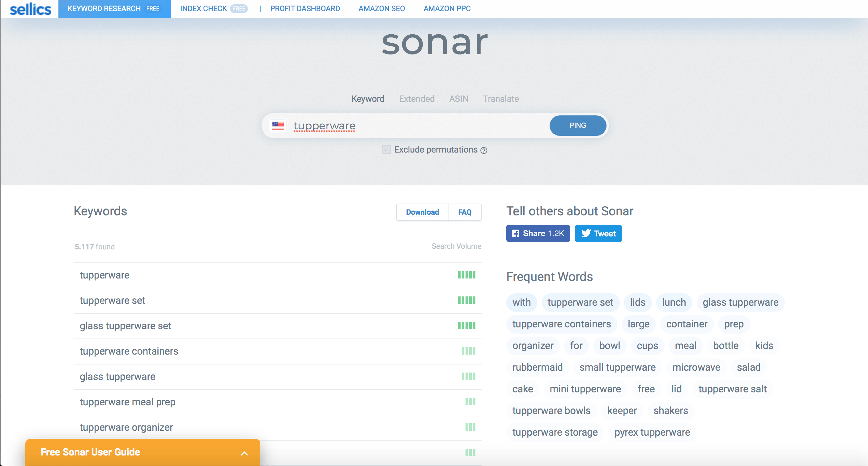This screenshot has width=868, height=466.
Task: Click the 'with' frequent word tag
Action: [521, 302]
